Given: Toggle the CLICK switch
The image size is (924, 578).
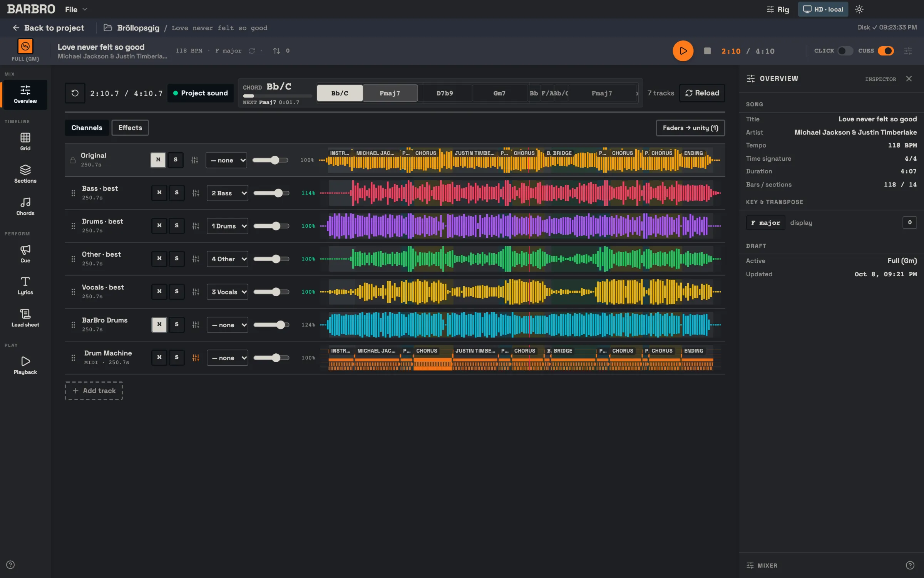Looking at the screenshot, I should pos(845,51).
